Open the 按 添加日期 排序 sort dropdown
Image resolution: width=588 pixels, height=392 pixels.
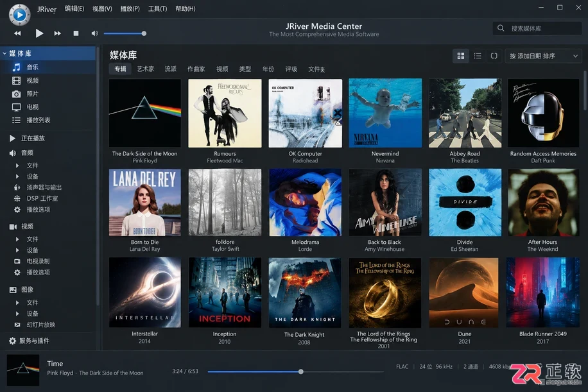tap(543, 56)
